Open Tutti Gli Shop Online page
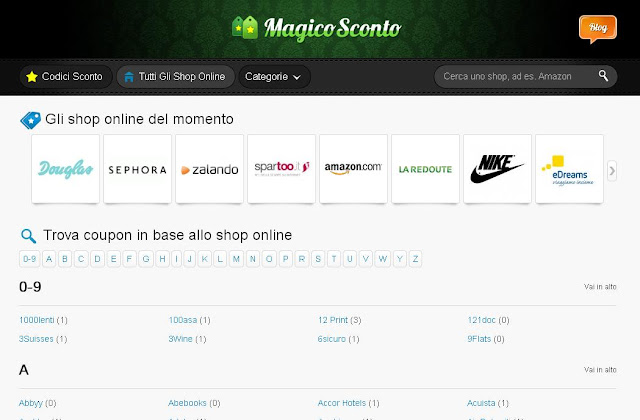The width and height of the screenshot is (640, 420). (x=176, y=77)
